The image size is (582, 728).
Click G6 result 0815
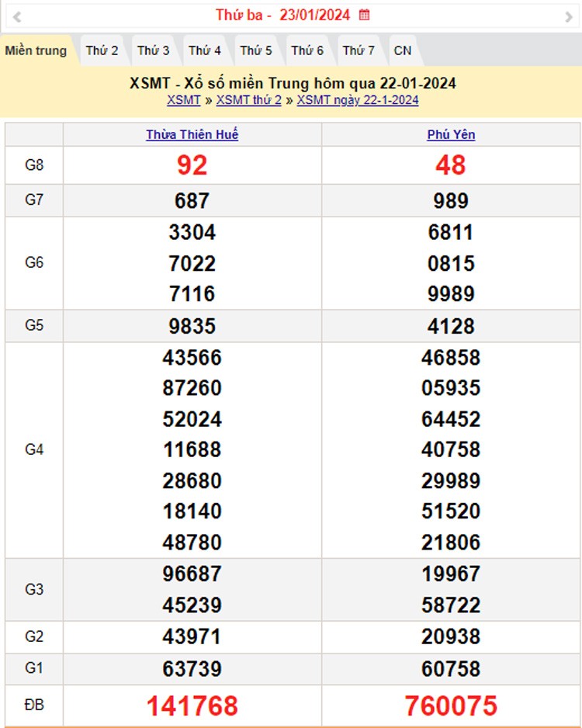coord(451,264)
